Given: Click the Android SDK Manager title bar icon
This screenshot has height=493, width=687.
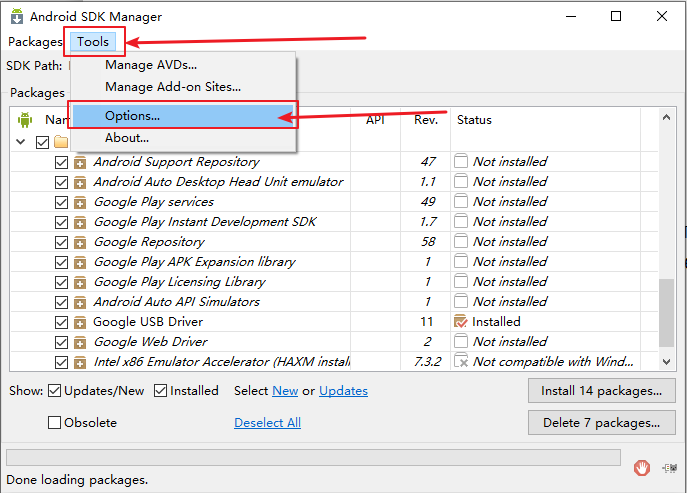Looking at the screenshot, I should [17, 16].
